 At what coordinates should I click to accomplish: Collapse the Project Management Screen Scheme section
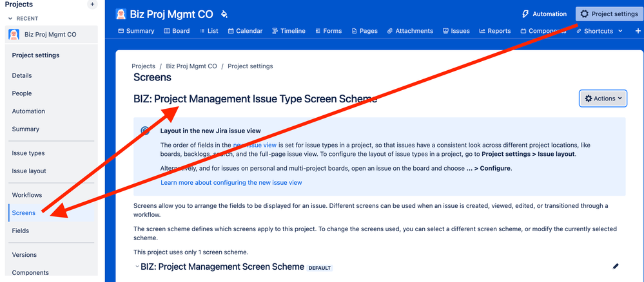(x=137, y=267)
